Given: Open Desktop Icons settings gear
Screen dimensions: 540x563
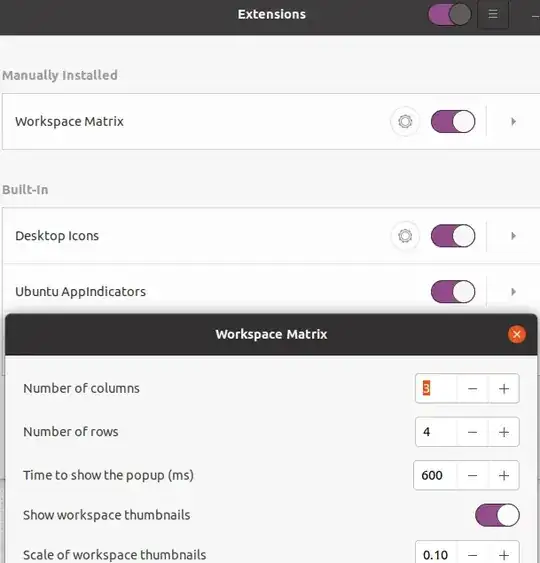Looking at the screenshot, I should click(405, 236).
